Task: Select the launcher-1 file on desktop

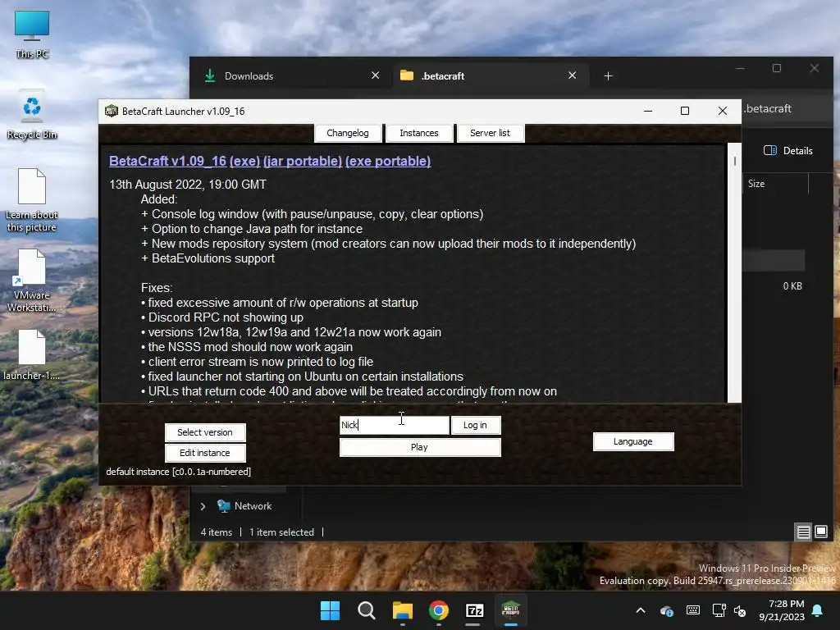Action: coord(32,355)
